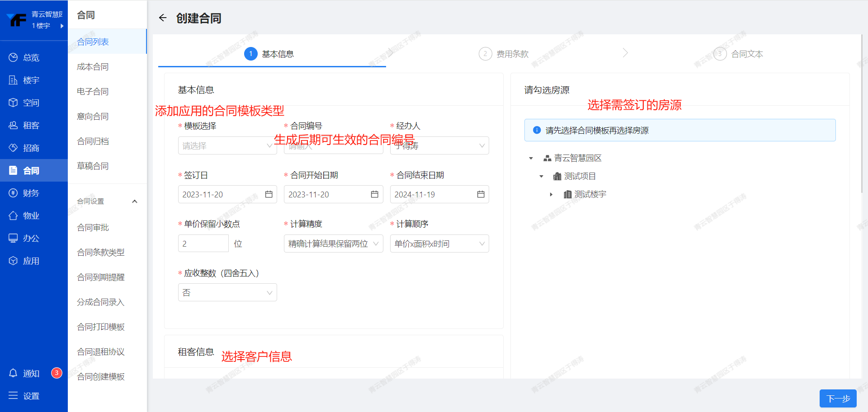Image resolution: width=868 pixels, height=412 pixels.
Task: Click the 下一步 button
Action: (838, 398)
